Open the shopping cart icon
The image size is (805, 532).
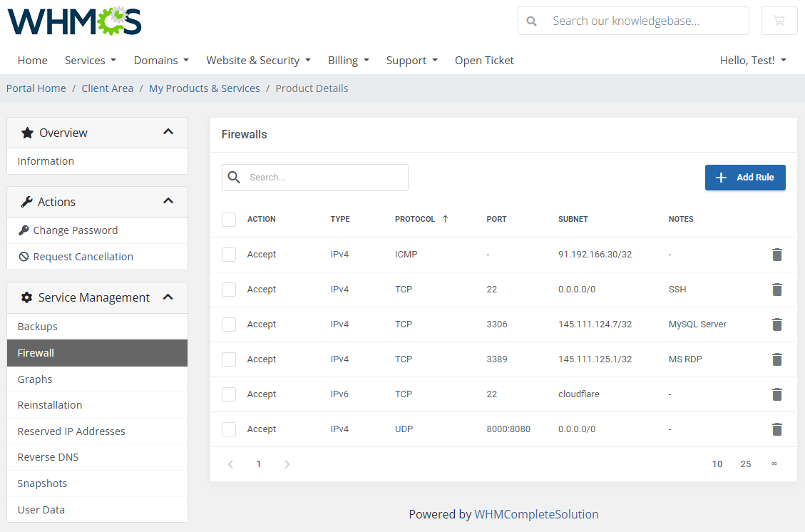tap(779, 21)
